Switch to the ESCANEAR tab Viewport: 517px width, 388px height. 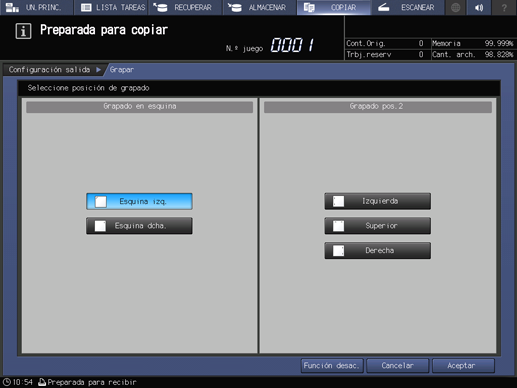coord(408,7)
